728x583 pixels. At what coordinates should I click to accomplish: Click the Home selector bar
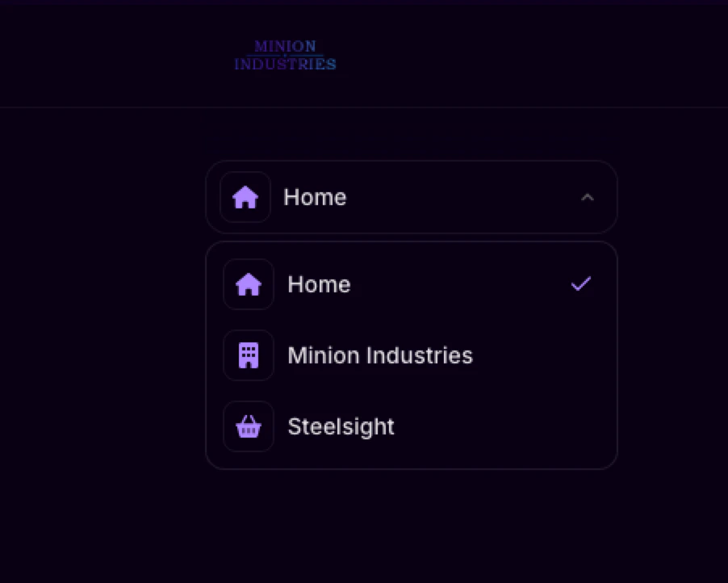tap(412, 197)
